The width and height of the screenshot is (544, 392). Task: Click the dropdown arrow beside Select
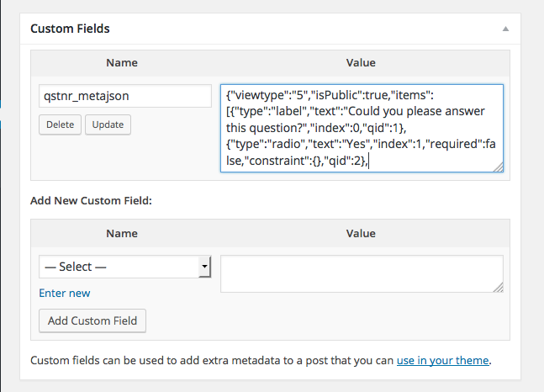tap(204, 267)
